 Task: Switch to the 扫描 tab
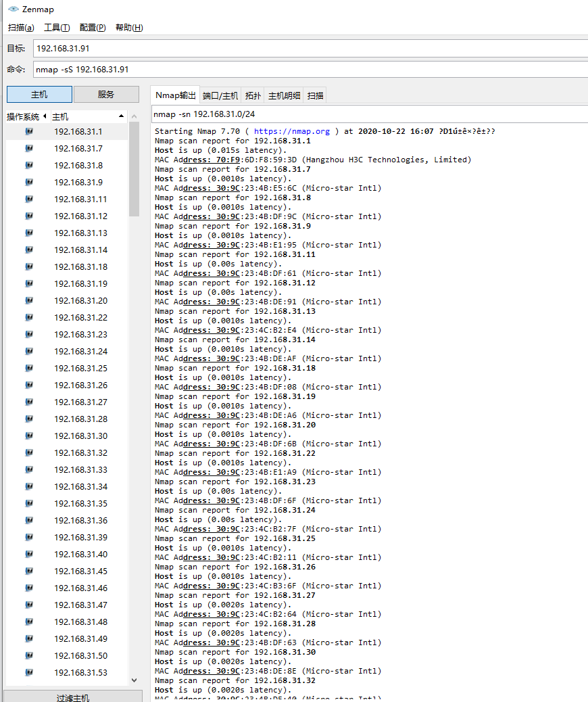[315, 95]
